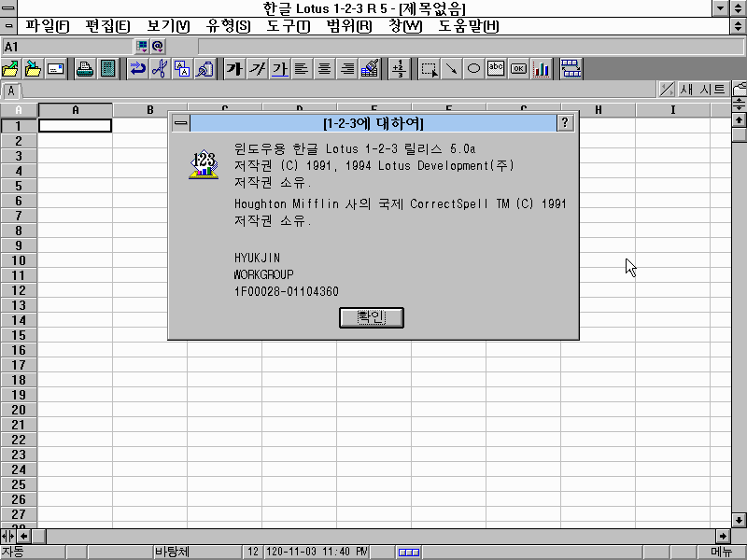Open the font size 12 selector

click(x=253, y=552)
